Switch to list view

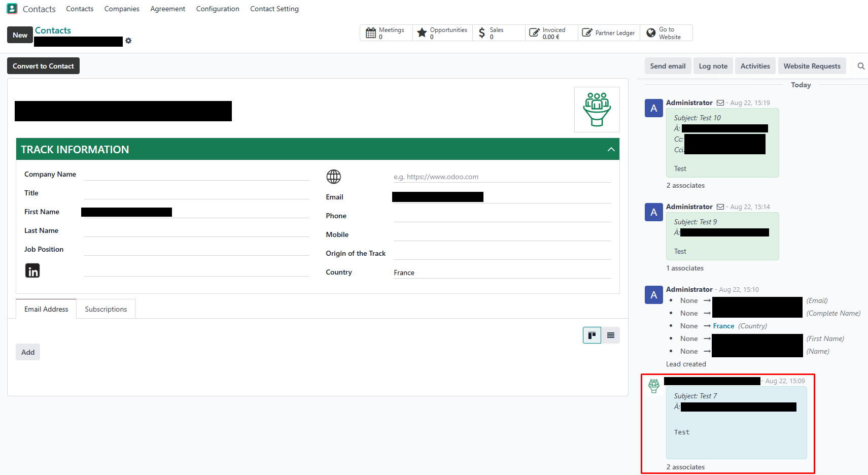click(x=611, y=335)
